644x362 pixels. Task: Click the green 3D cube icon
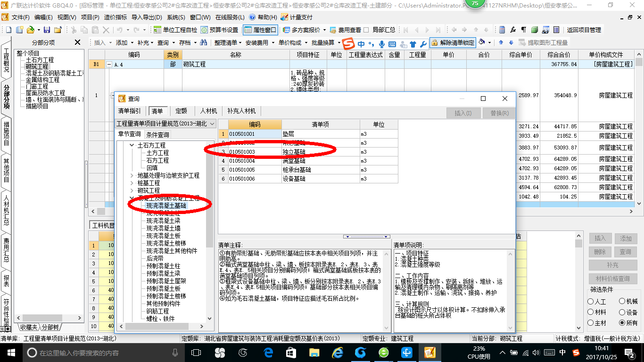coord(534,30)
